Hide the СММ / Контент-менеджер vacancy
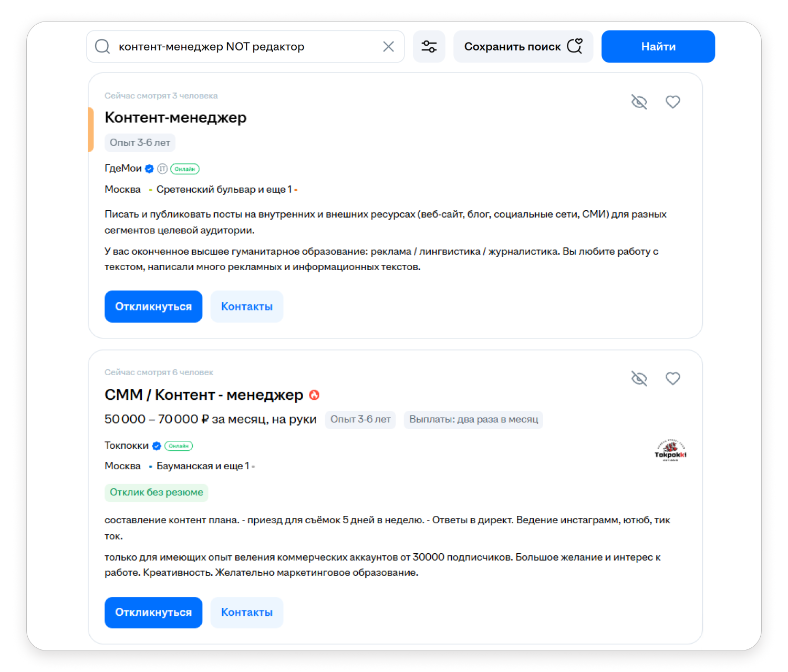 [x=639, y=378]
